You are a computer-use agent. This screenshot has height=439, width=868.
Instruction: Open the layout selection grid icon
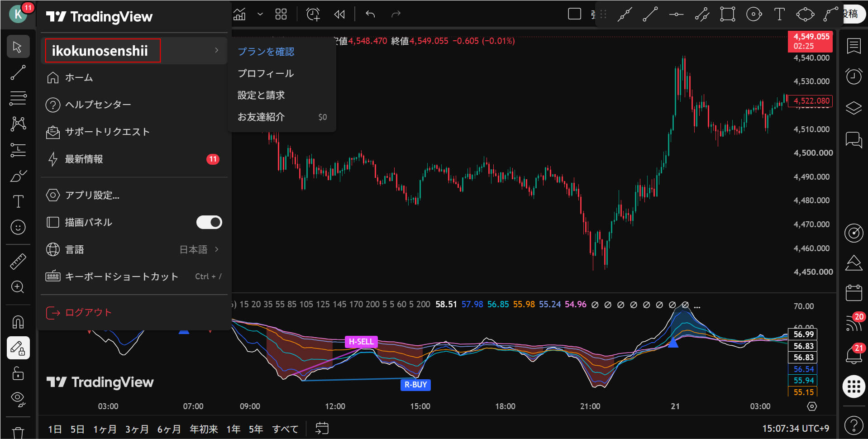tap(281, 14)
